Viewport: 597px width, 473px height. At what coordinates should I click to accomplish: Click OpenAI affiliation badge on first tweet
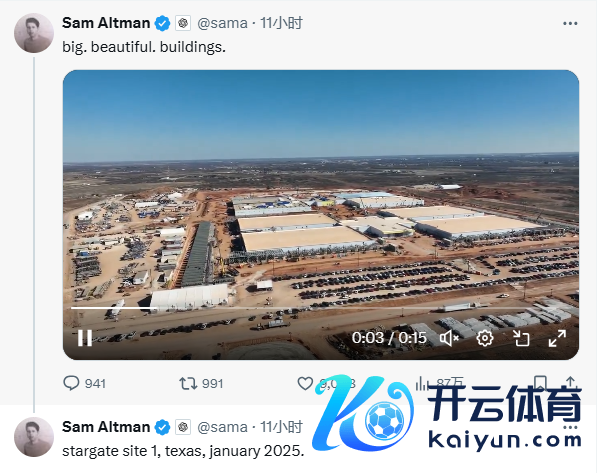pos(183,23)
